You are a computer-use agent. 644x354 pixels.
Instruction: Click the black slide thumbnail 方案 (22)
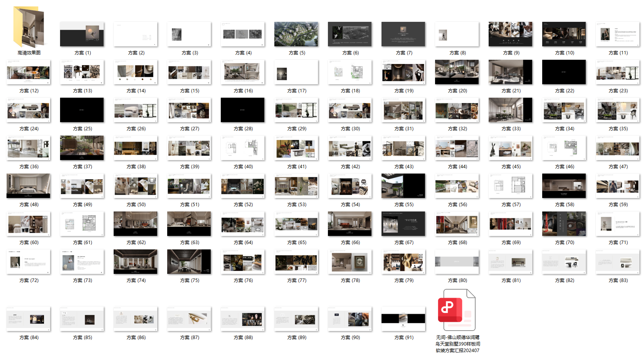point(564,72)
